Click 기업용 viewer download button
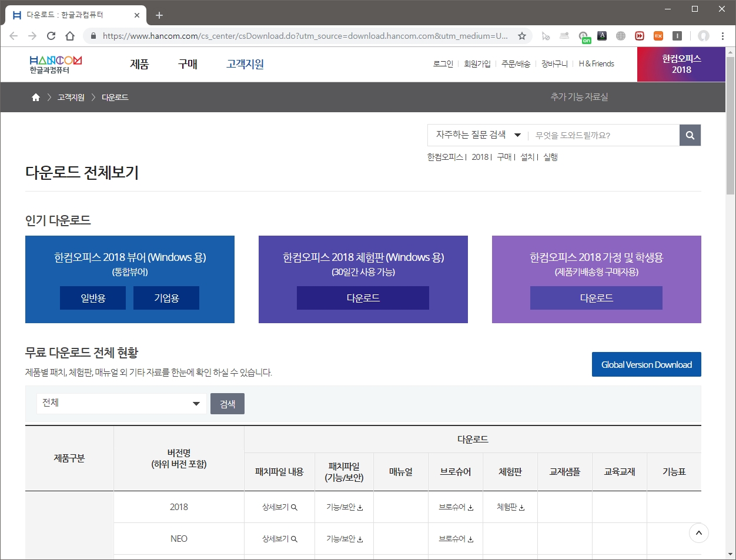The height and width of the screenshot is (560, 736). tap(166, 298)
